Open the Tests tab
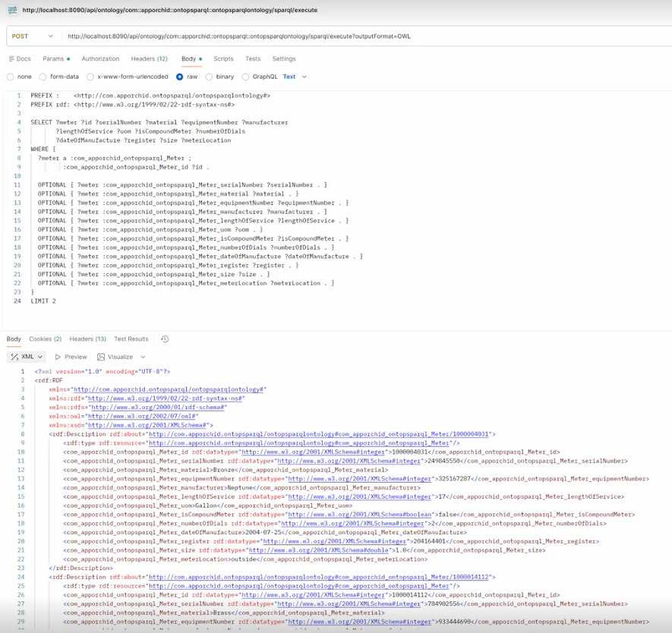 (253, 58)
